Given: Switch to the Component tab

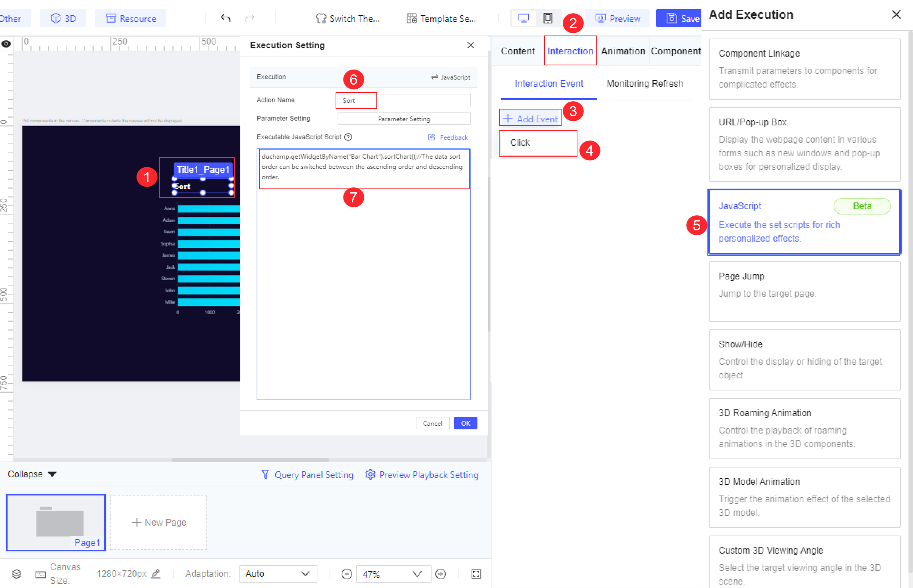Looking at the screenshot, I should coord(675,51).
